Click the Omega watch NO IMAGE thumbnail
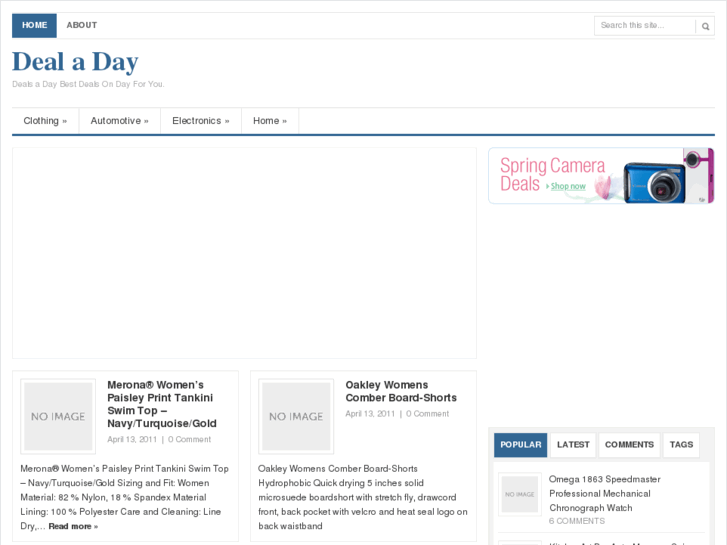Screen dimensions: 727x545 pyautogui.click(x=520, y=494)
